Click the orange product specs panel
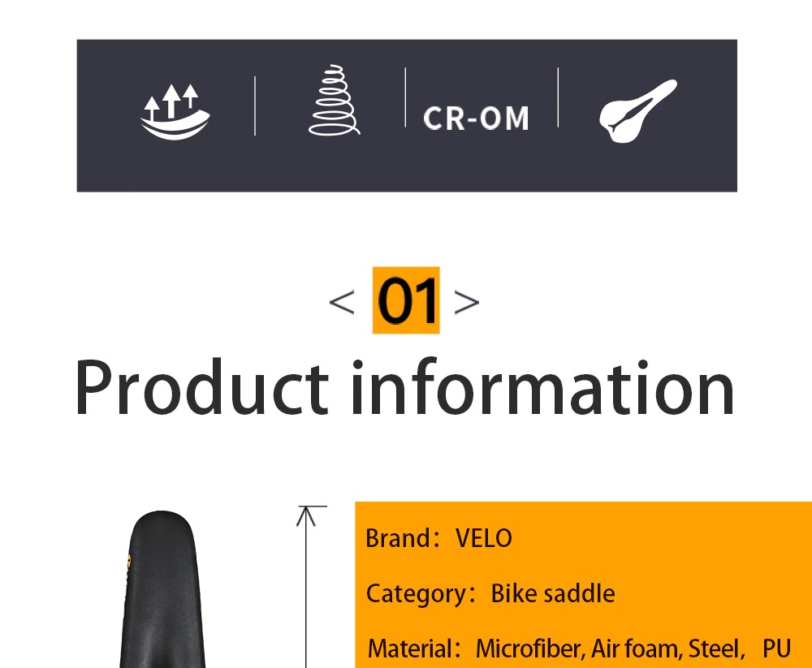Screen dimensions: 812x668 tap(583, 584)
